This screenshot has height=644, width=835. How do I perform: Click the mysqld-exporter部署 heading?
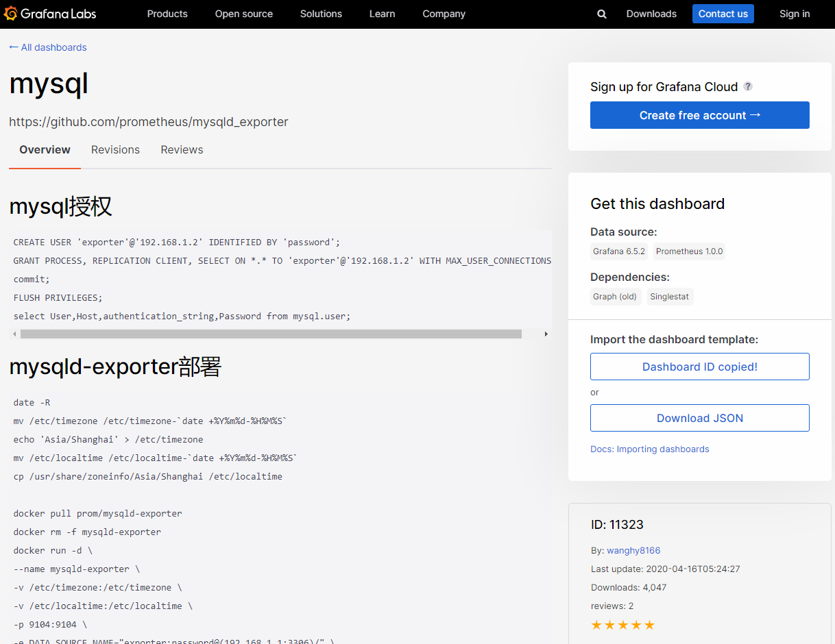click(115, 367)
